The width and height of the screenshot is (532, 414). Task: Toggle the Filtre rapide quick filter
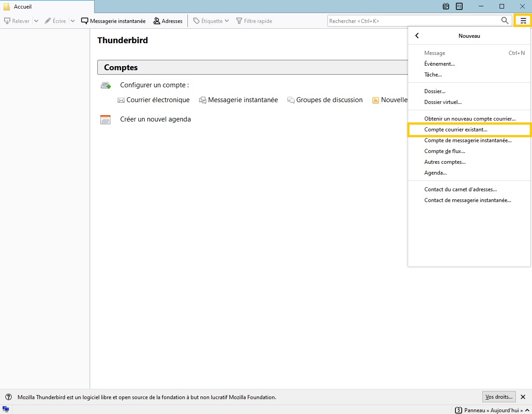click(x=254, y=21)
